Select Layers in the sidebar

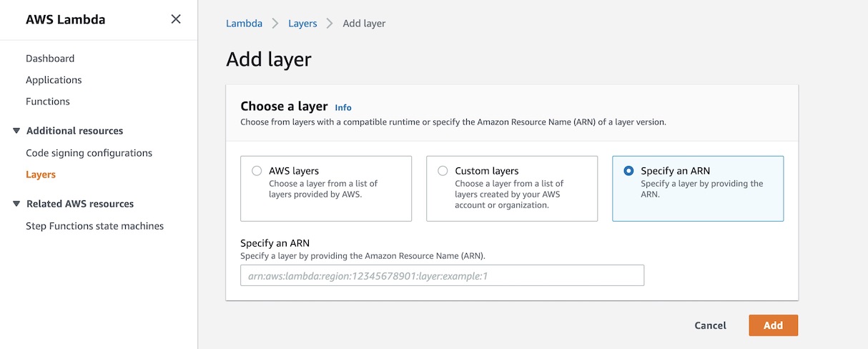[x=41, y=174]
